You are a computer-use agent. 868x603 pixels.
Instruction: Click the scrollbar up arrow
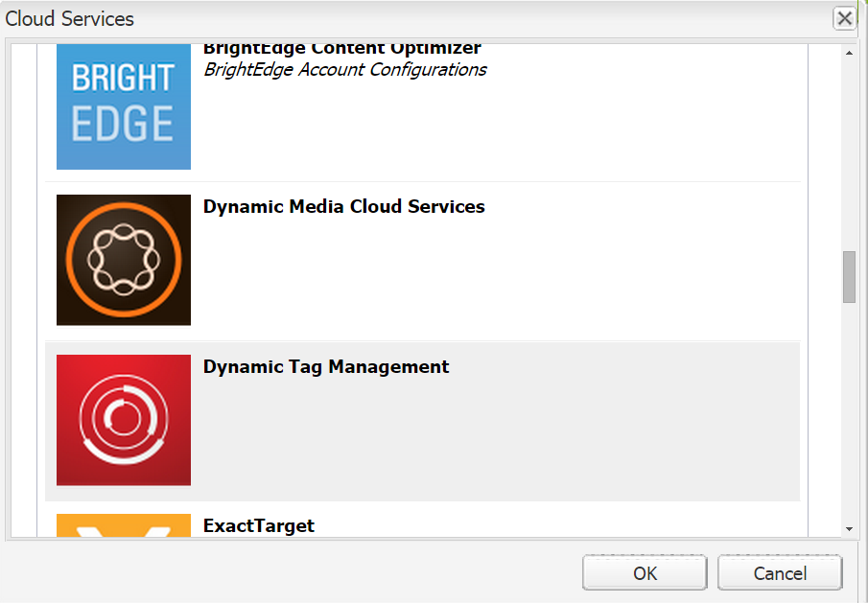(849, 52)
